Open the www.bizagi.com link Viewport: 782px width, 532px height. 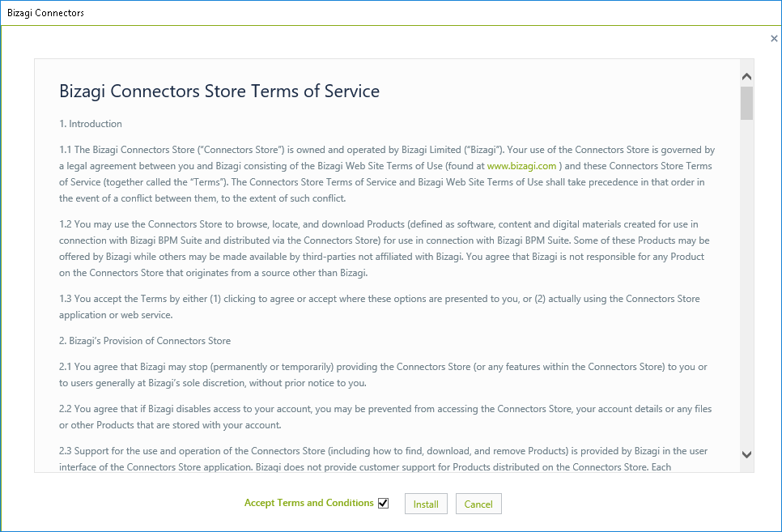pos(521,166)
